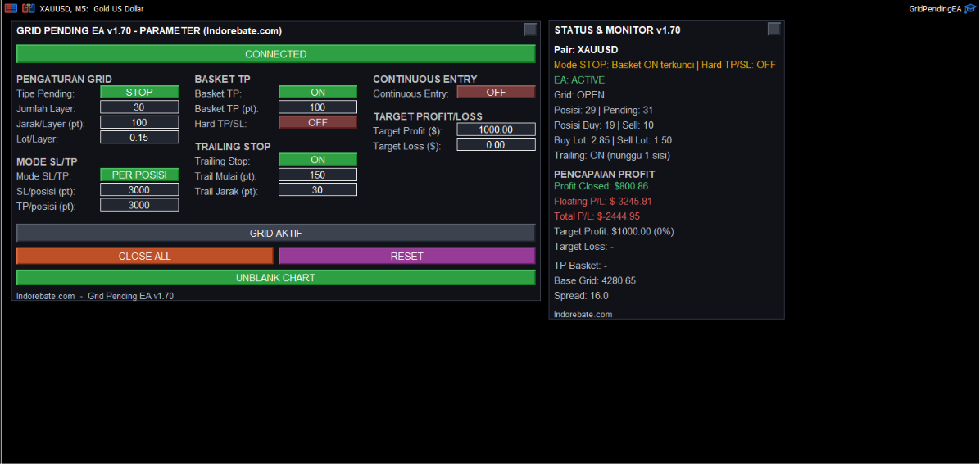Click the Jumlah Layer input field
This screenshot has width=980, height=464.
(139, 107)
